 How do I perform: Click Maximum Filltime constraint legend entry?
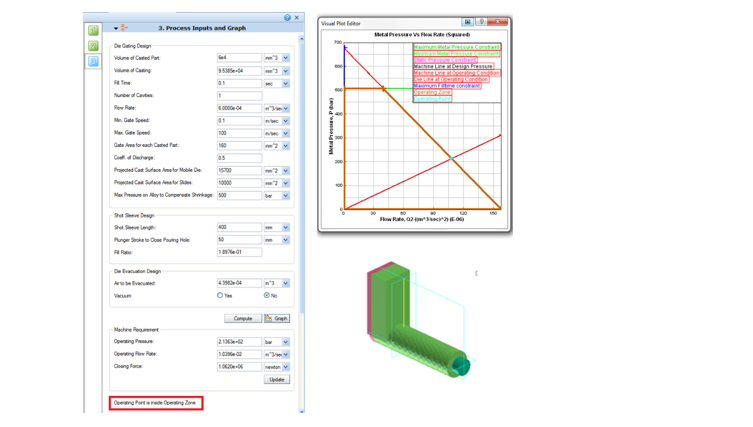447,85
